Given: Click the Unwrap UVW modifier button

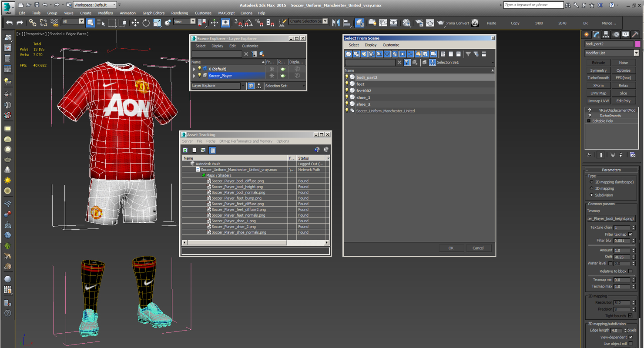Looking at the screenshot, I should (x=598, y=101).
